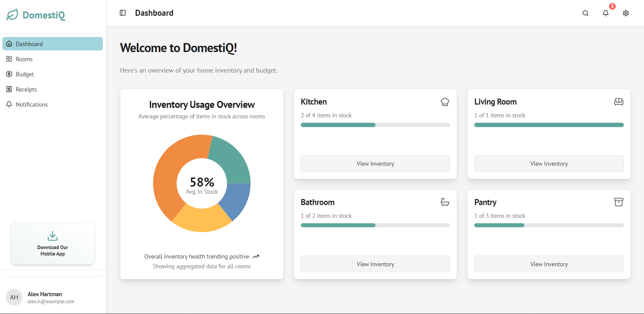Click 'Overall inventory health trending positive' text
Image resolution: width=644 pixels, height=314 pixels.
point(197,257)
